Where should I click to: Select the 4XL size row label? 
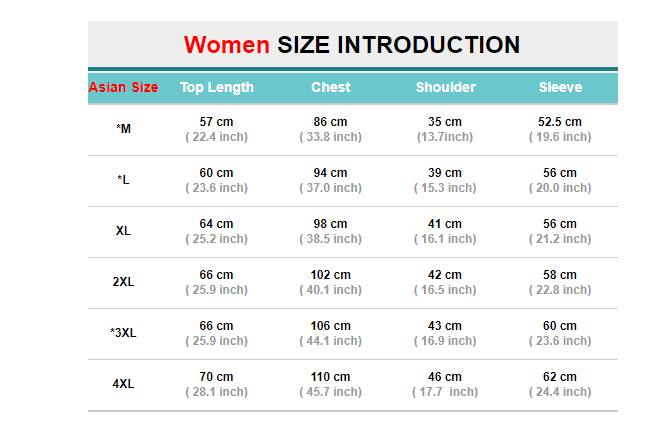pos(123,384)
